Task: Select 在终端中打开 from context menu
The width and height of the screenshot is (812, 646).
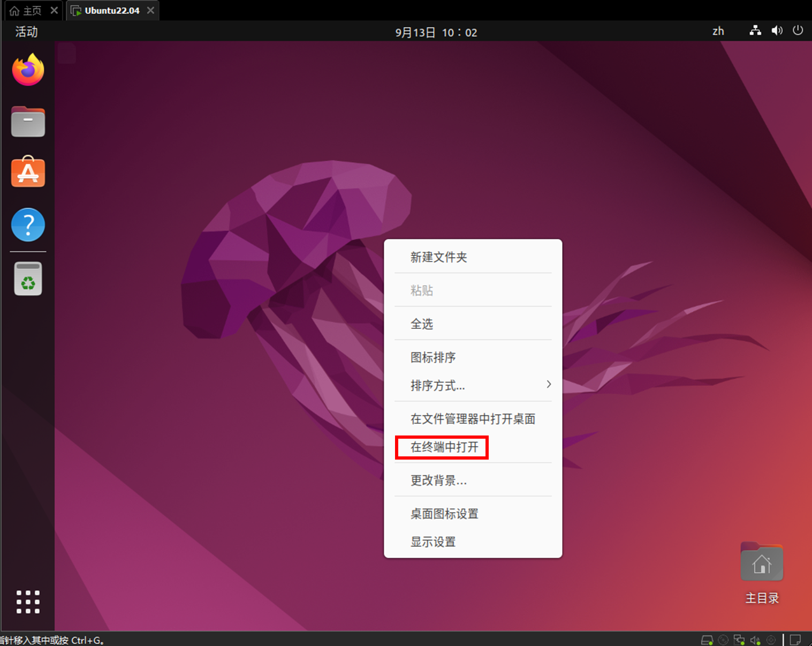Action: (444, 447)
